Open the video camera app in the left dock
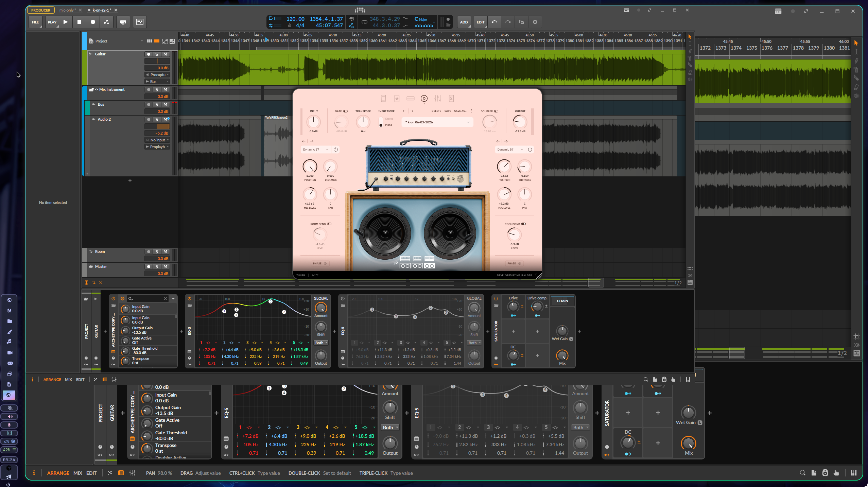This screenshot has width=868, height=487. (10, 353)
